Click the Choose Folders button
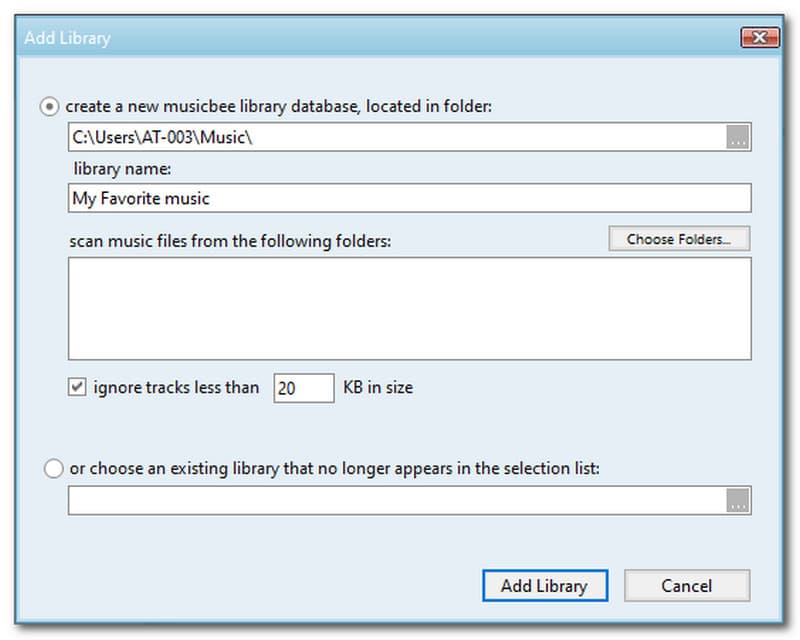Viewport: 800px width, 640px height. point(679,239)
